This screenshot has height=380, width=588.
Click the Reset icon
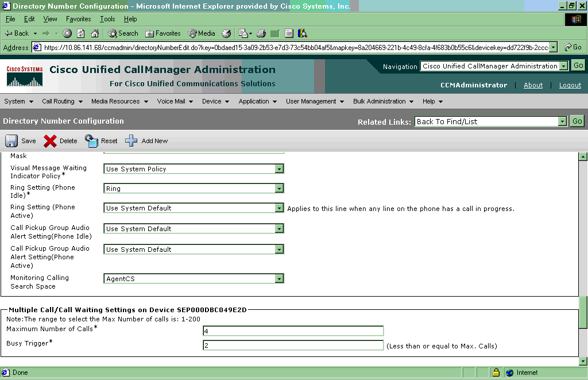(x=91, y=141)
